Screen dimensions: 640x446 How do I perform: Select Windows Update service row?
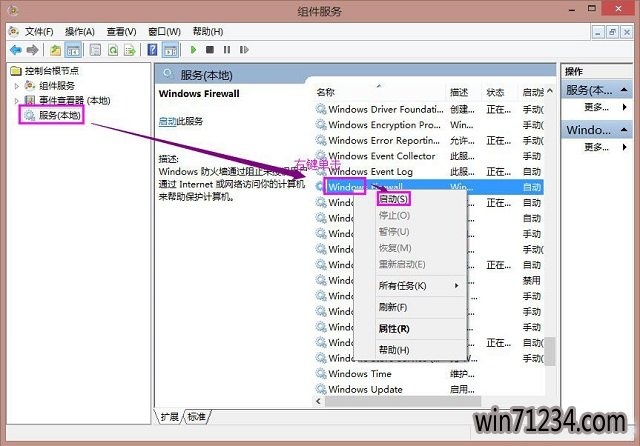coord(429,389)
